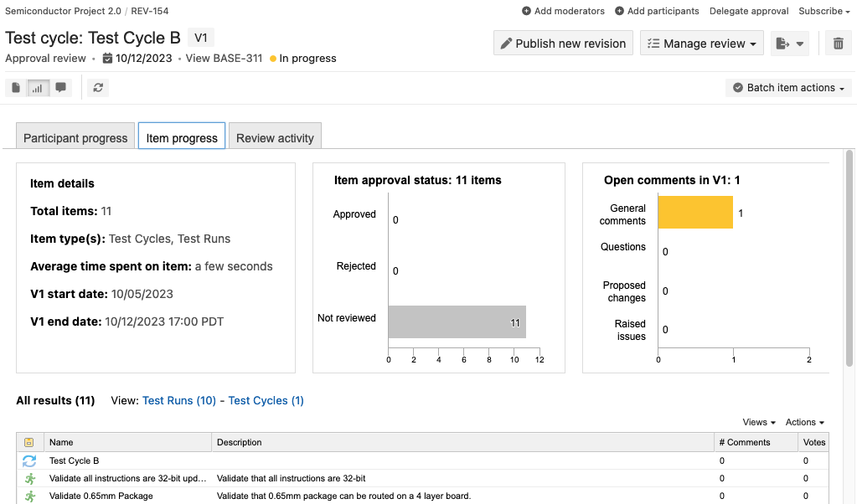
Task: Filter results by Test Cycles (1)
Action: 266,400
